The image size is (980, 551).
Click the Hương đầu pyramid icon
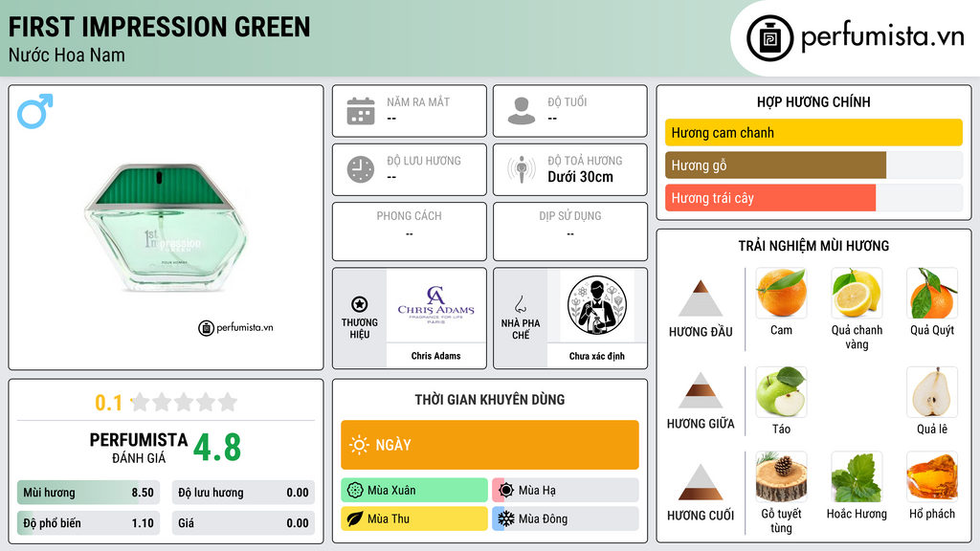(x=701, y=298)
